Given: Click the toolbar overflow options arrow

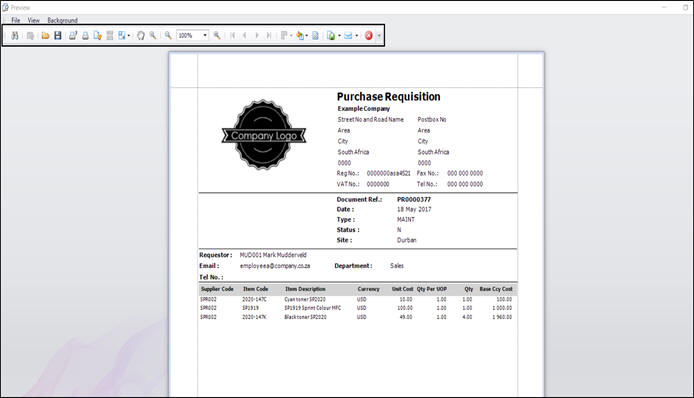Looking at the screenshot, I should pyautogui.click(x=379, y=35).
